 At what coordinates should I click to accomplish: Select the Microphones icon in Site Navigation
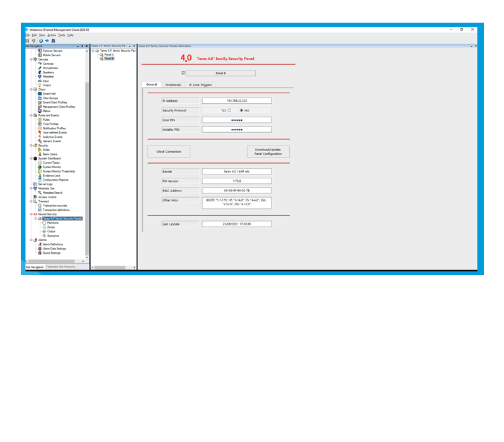point(40,68)
